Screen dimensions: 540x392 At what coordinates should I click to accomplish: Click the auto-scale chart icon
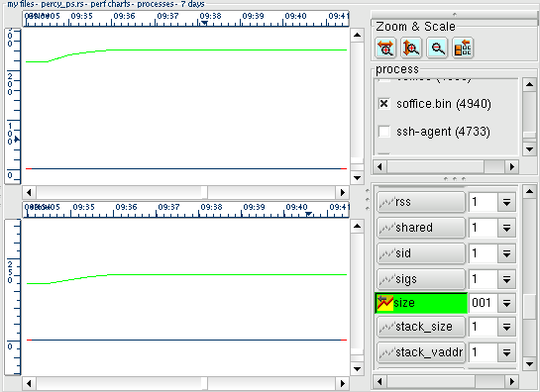(463, 48)
